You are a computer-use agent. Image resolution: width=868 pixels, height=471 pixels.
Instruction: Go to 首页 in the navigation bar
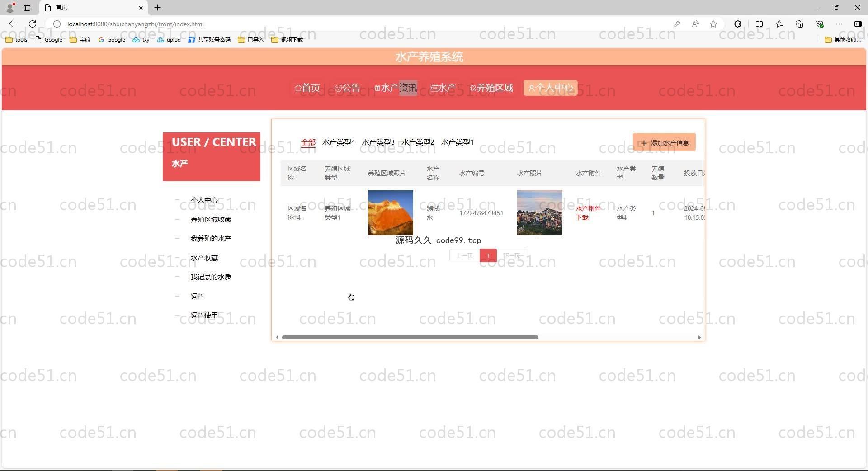click(x=307, y=88)
